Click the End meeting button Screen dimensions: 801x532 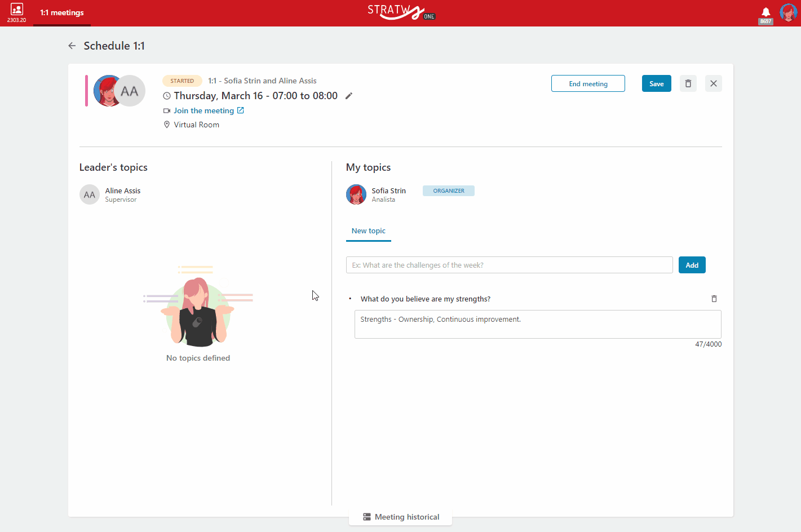[x=588, y=83]
